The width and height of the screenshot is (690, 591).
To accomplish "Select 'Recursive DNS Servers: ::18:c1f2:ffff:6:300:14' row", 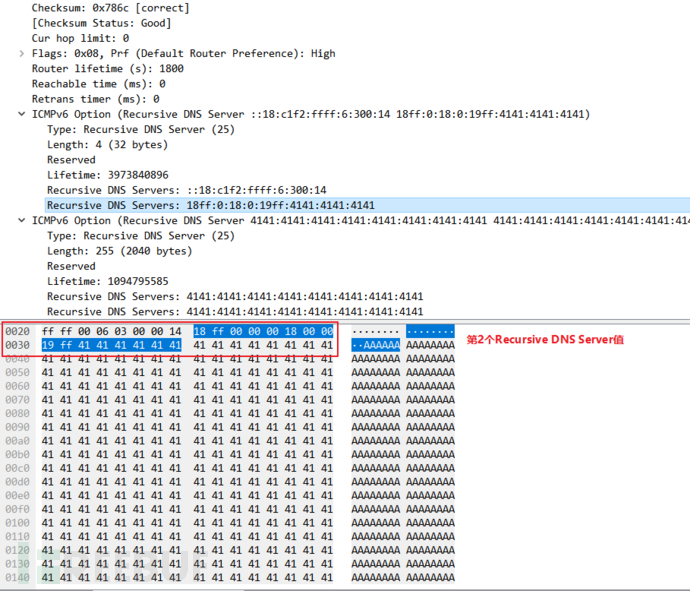I will pyautogui.click(x=187, y=190).
